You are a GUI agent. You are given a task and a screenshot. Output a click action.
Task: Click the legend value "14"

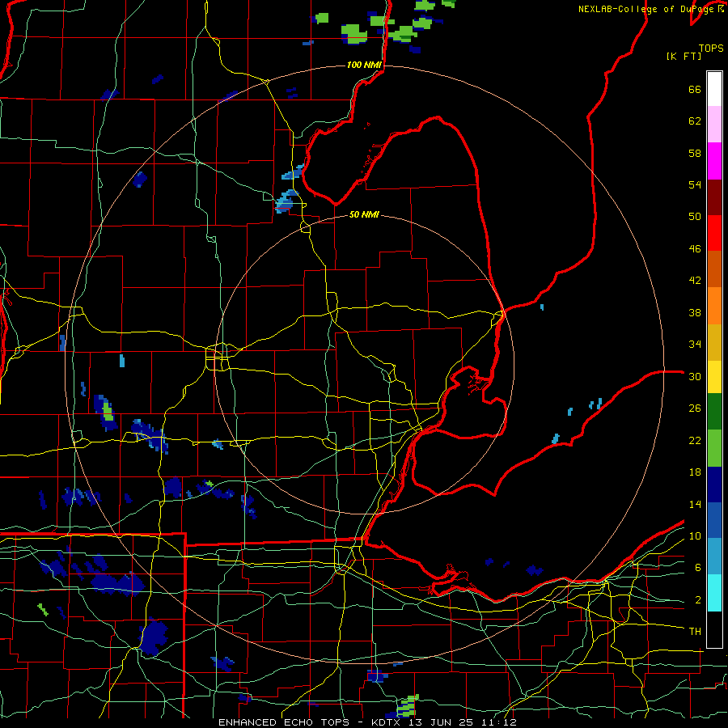[695, 504]
